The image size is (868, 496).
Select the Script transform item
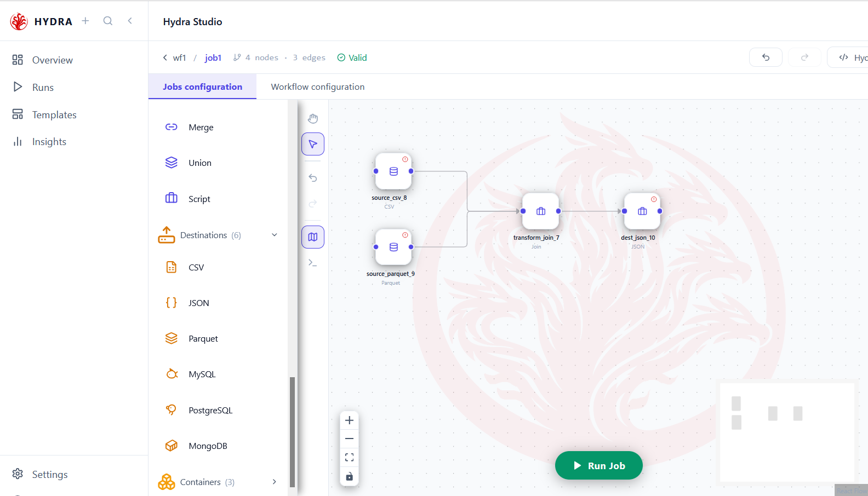[x=219, y=199]
